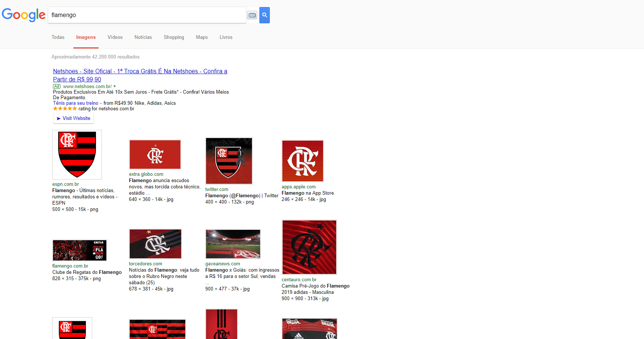The image size is (644, 339).
Task: Click the twitter.com source link
Action: [217, 189]
